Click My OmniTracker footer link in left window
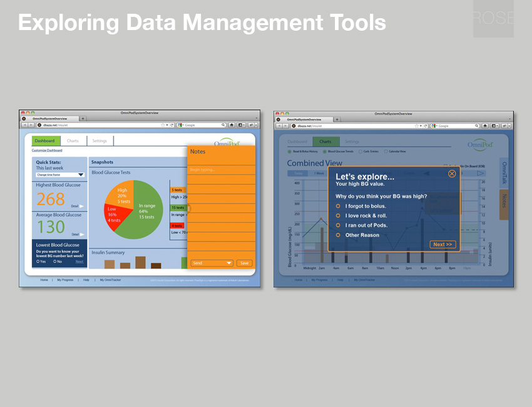Viewport: 532px width, 407px height. tap(110, 280)
